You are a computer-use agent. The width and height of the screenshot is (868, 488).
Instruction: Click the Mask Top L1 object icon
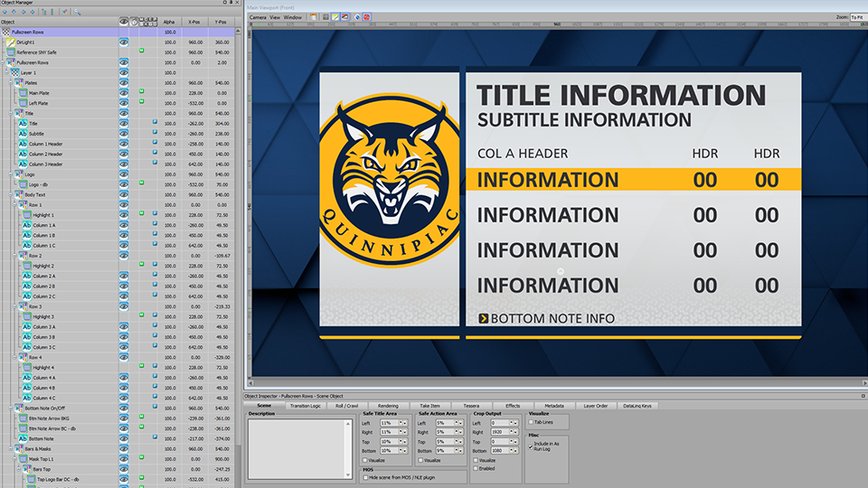click(x=24, y=459)
